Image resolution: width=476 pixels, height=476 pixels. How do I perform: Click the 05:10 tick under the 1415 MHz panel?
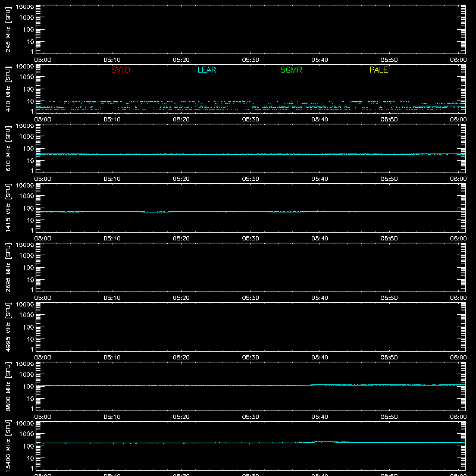(x=112, y=239)
